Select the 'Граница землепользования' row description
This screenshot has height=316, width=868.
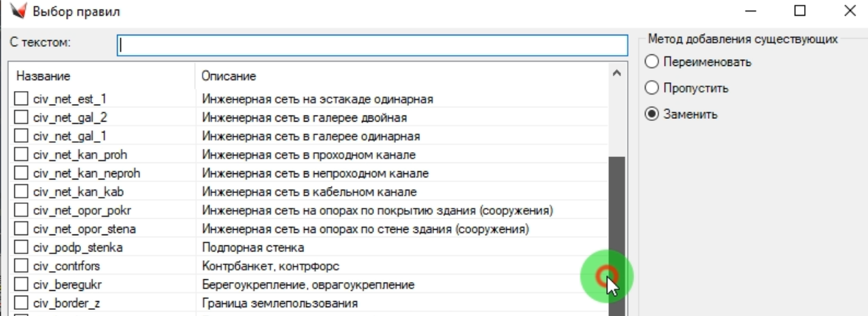click(x=280, y=303)
